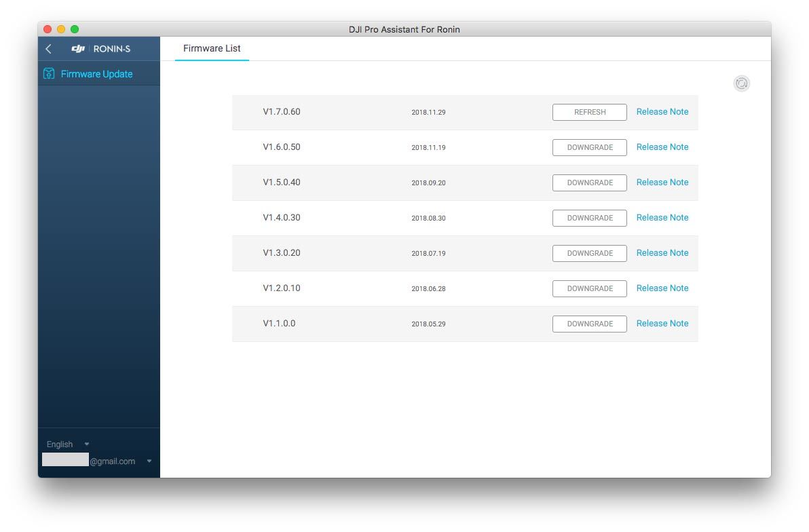Open the English language dropdown
The height and width of the screenshot is (532, 809).
pos(68,444)
